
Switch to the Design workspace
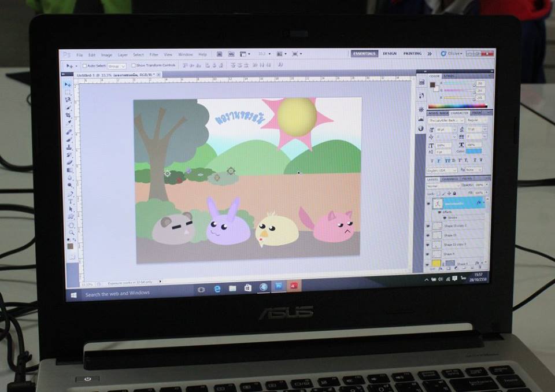pyautogui.click(x=390, y=53)
